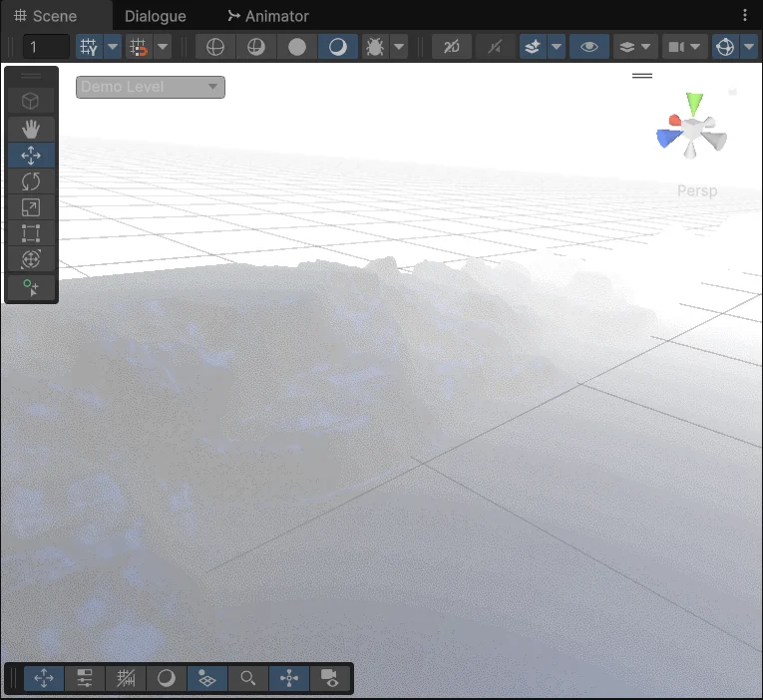
Task: Click the grid snap value field showing 1
Action: tap(45, 47)
